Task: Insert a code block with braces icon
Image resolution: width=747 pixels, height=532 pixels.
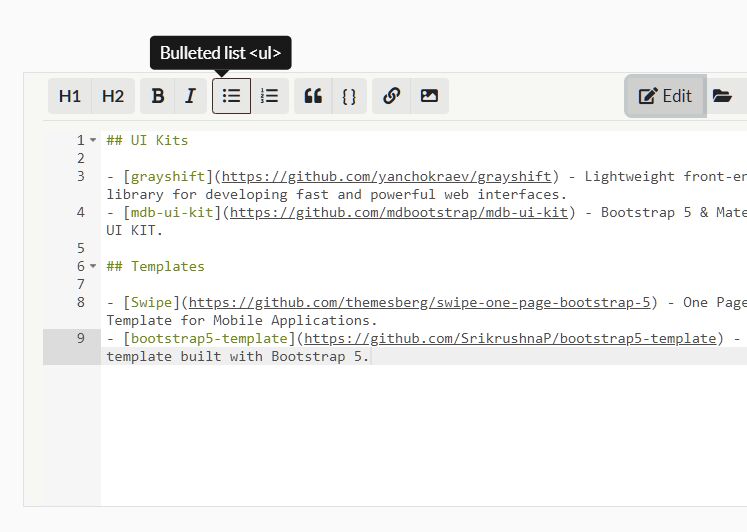Action: click(349, 96)
